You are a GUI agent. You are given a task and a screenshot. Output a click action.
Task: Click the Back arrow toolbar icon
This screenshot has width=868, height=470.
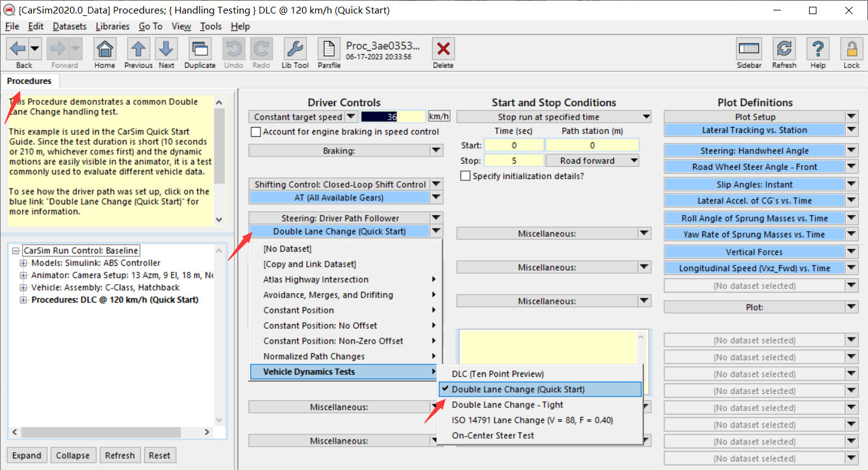coord(18,49)
